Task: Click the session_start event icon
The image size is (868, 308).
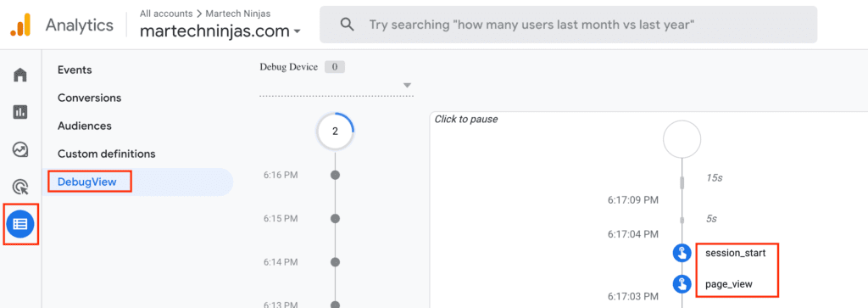Action: pos(682,253)
